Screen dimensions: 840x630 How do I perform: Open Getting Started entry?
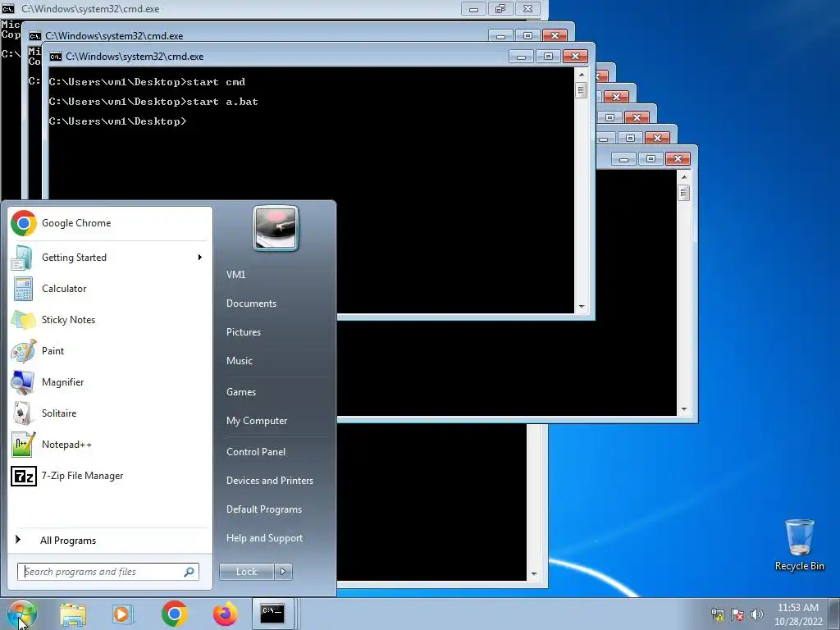(x=110, y=258)
